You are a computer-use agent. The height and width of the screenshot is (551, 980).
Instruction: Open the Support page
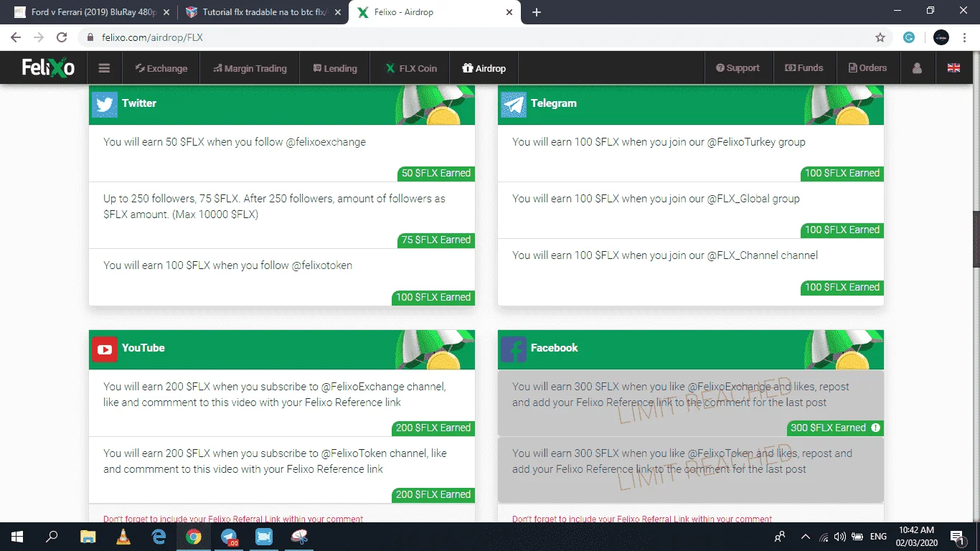(x=738, y=68)
